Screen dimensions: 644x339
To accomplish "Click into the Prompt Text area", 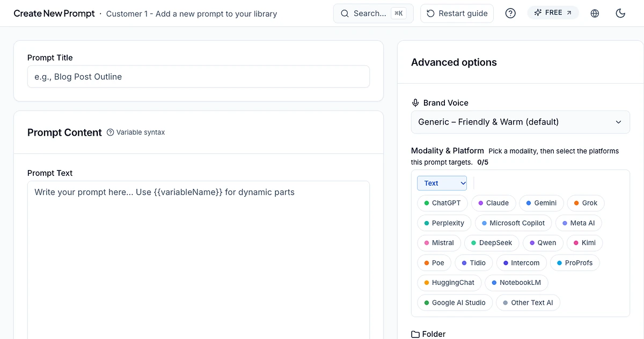I will [199, 260].
